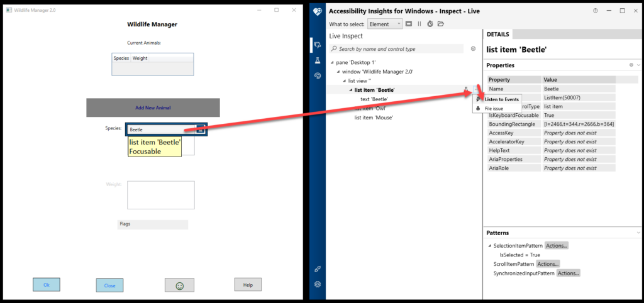Screen dimensions: 644x303
Task: Open the Live Inspect sidebar icon
Action: [317, 45]
